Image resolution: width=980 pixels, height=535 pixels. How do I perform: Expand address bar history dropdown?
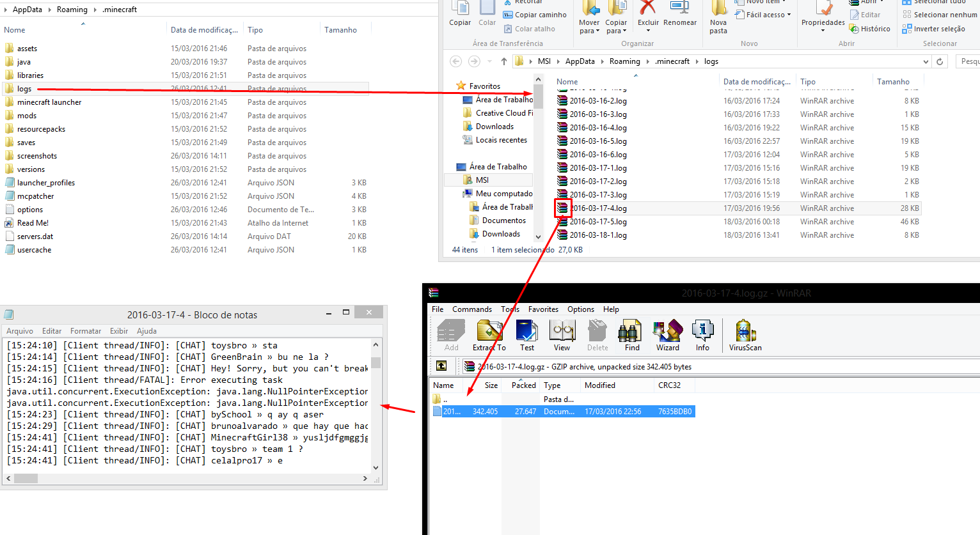926,61
